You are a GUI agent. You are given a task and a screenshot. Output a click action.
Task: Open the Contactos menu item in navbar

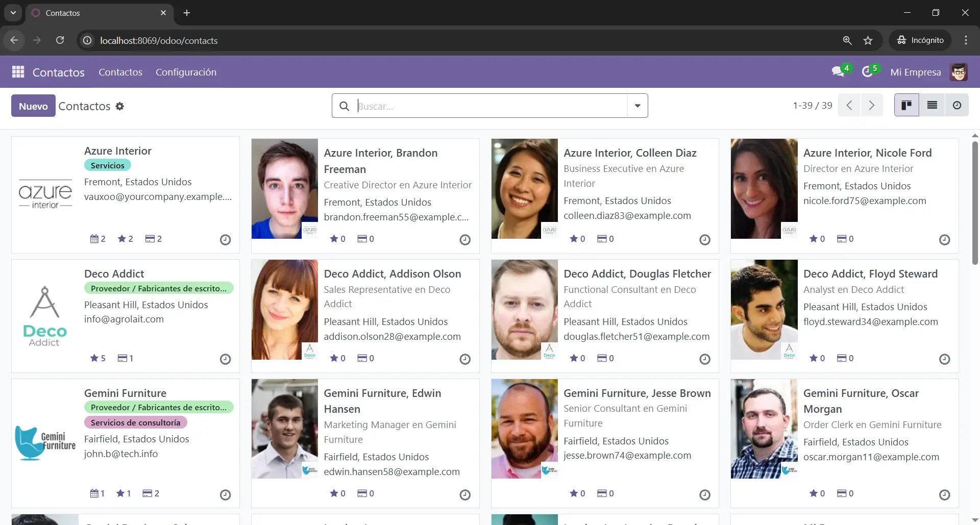[120, 72]
